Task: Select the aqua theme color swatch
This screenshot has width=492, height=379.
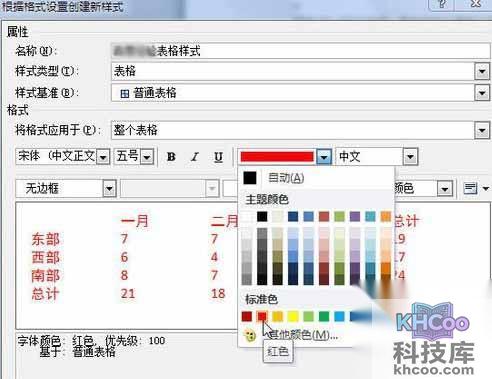Action: coord(370,217)
